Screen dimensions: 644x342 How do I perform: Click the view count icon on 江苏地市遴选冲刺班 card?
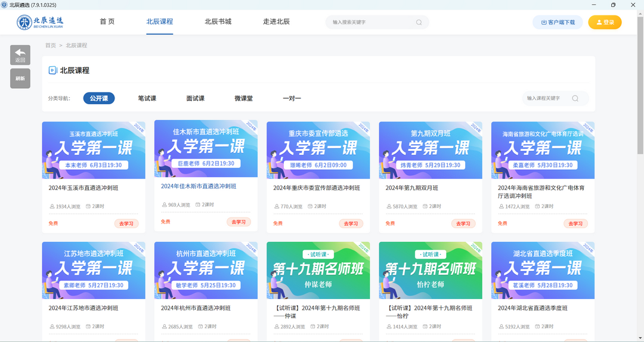[x=52, y=327]
